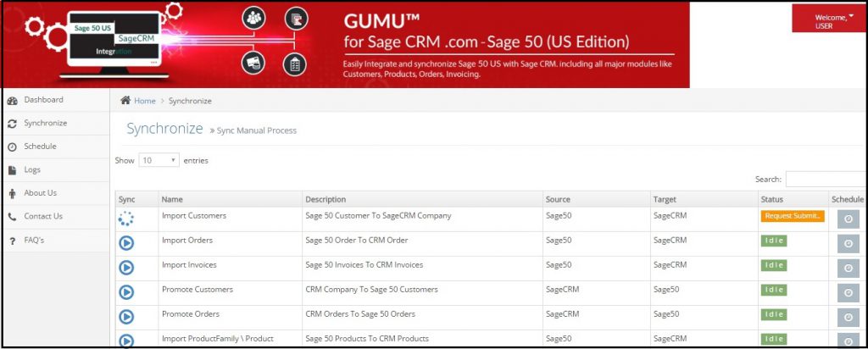Start Promote Customers sync play icon
Screen dimensions: 868x349
tap(126, 292)
